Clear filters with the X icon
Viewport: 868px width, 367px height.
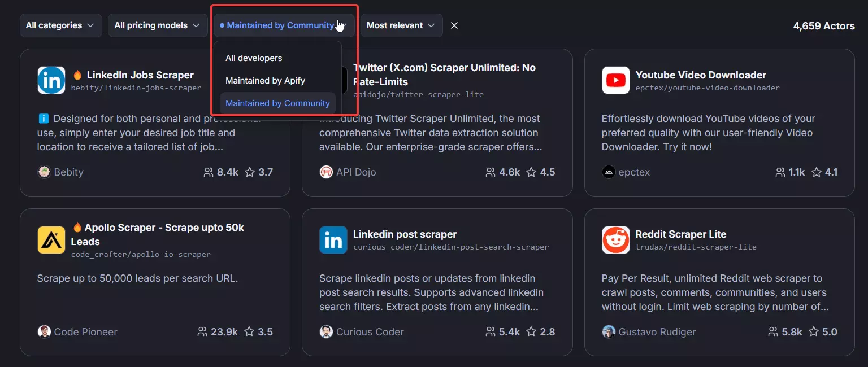click(x=454, y=25)
